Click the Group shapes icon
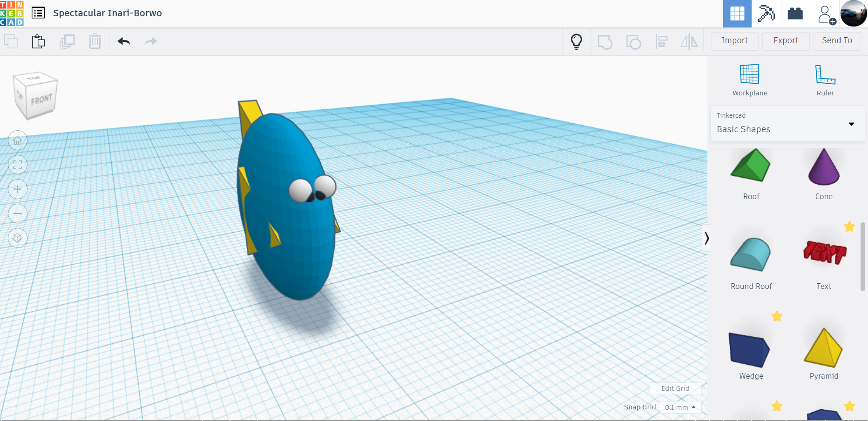 605,42
